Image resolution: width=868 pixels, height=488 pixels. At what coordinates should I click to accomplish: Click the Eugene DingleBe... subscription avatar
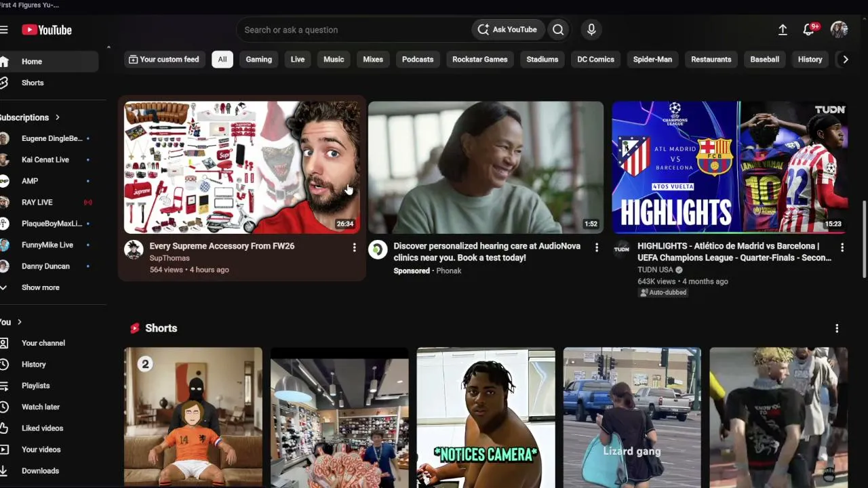(4, 139)
